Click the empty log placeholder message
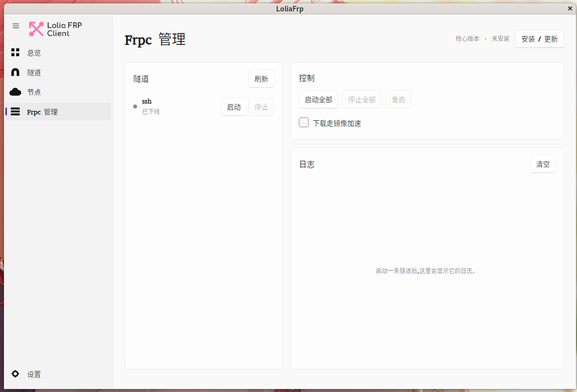Screen dimensions: 577x392 (426, 271)
